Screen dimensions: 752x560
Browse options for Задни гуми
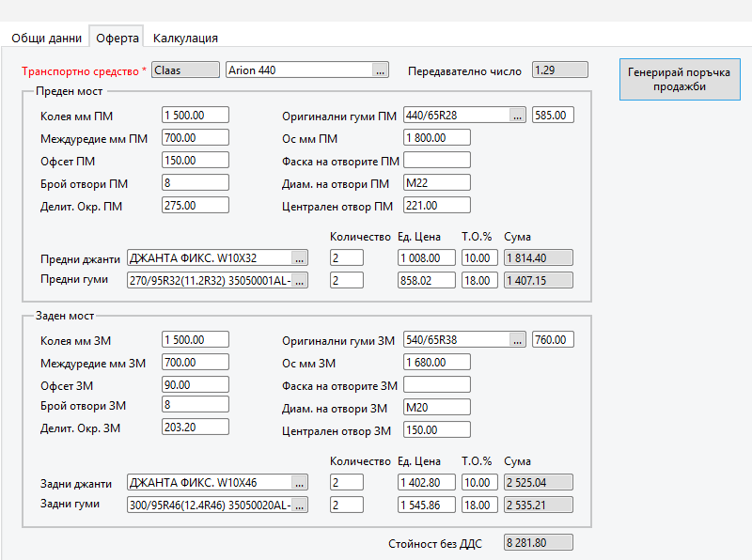tap(299, 506)
